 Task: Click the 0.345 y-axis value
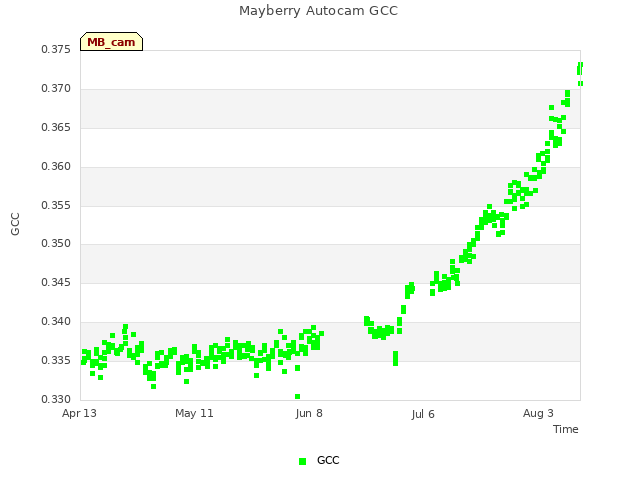point(56,282)
